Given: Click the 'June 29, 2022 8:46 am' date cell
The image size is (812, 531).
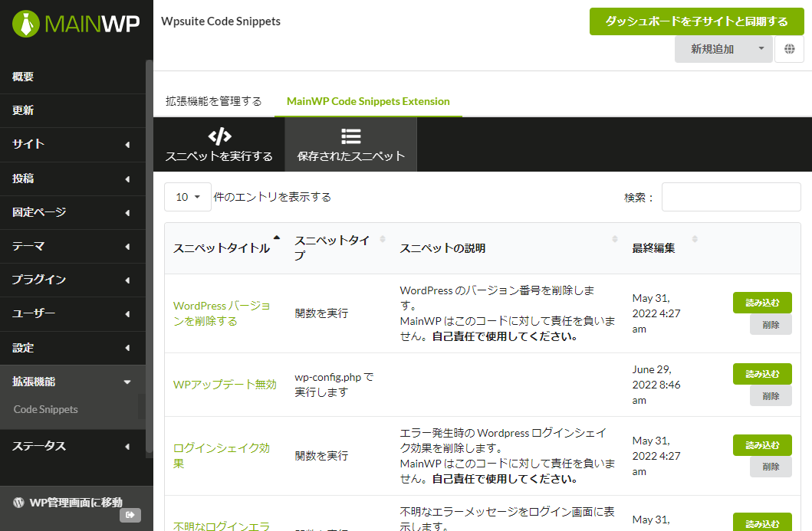Looking at the screenshot, I should point(656,385).
